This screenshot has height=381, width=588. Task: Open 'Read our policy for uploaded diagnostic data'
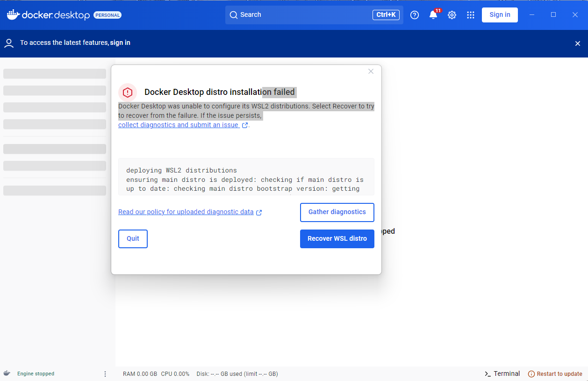pyautogui.click(x=186, y=212)
